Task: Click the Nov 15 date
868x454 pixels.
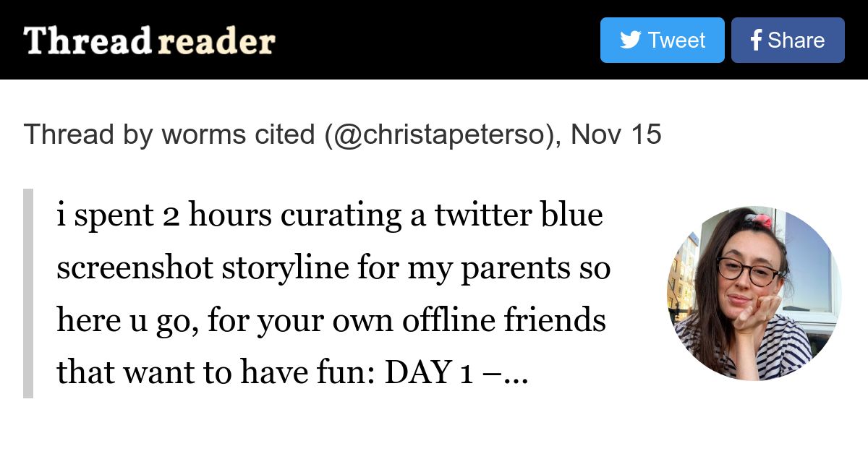Action: (616, 134)
